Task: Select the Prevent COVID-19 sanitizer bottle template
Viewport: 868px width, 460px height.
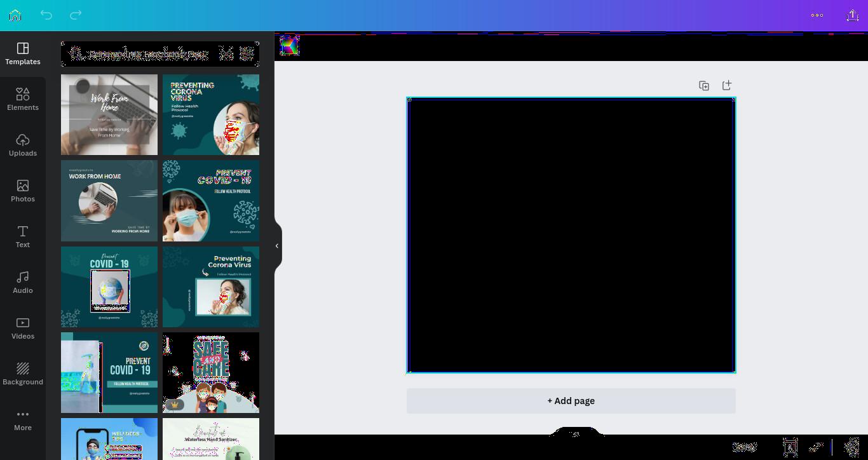Action: coord(109,372)
